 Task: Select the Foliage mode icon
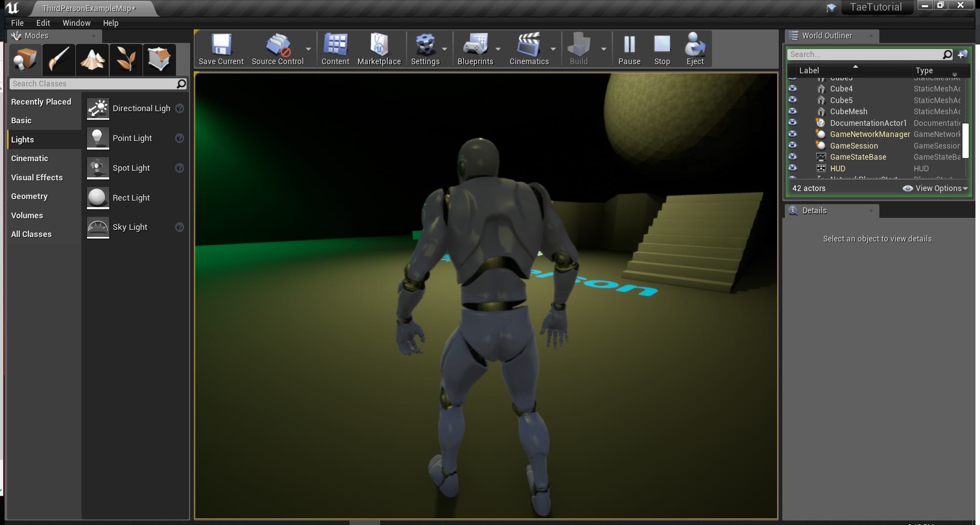coord(126,59)
